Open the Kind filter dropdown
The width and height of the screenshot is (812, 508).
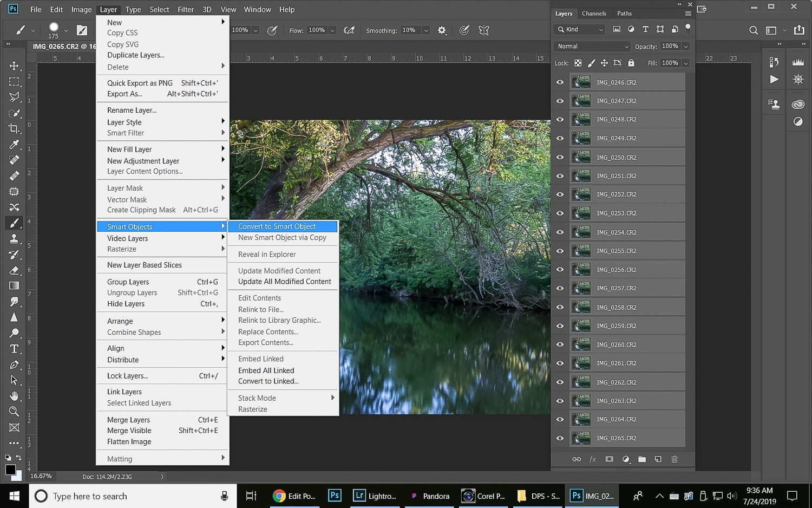coord(579,29)
